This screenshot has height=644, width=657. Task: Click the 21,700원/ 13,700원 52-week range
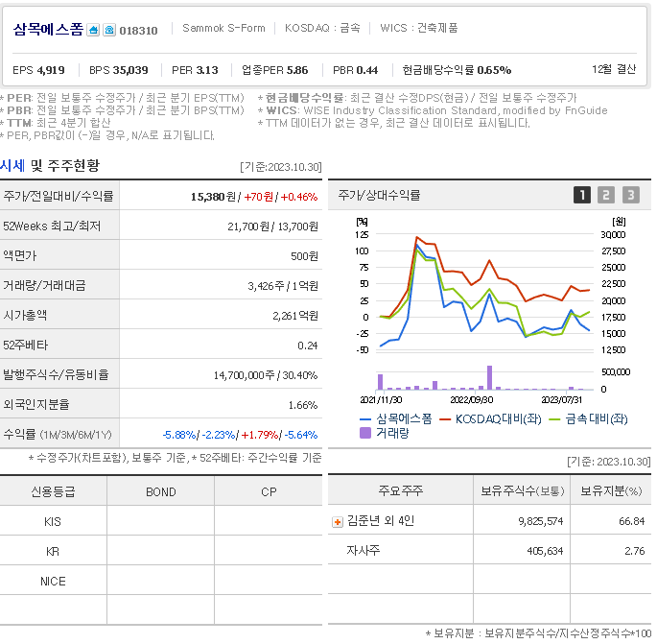click(x=272, y=227)
